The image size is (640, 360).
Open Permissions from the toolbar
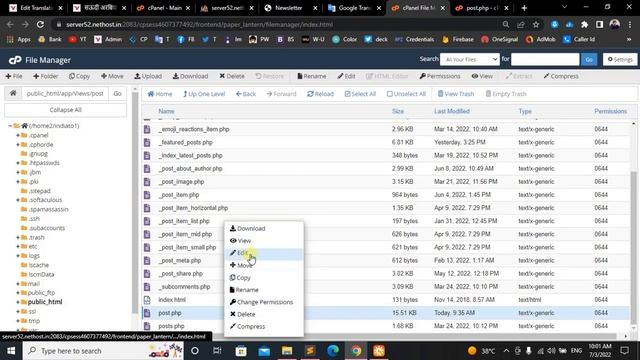440,76
